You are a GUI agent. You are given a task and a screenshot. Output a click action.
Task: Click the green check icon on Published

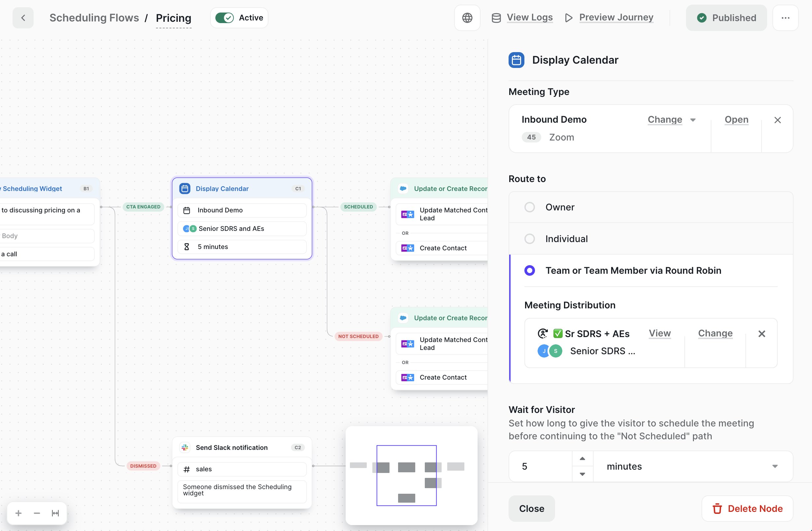[702, 18]
